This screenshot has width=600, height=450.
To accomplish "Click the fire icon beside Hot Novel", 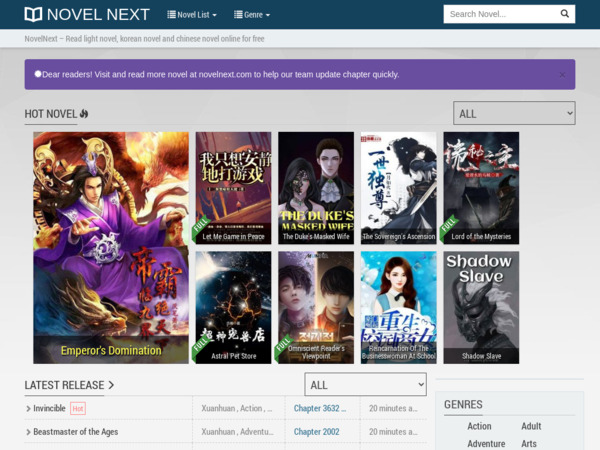I will 84,114.
